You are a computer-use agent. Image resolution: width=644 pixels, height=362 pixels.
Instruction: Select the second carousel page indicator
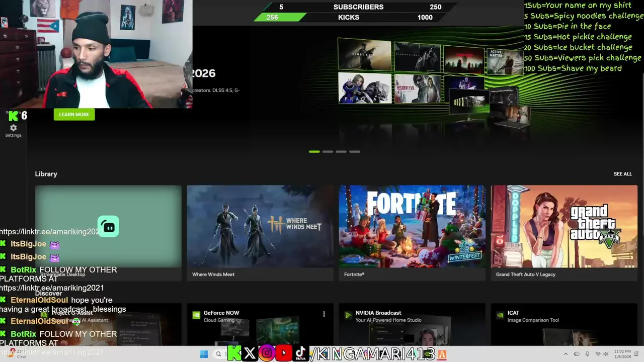(x=328, y=151)
